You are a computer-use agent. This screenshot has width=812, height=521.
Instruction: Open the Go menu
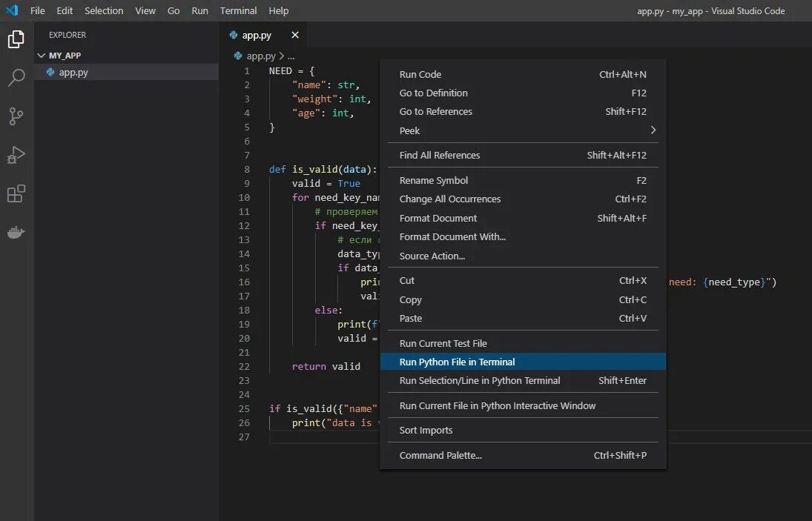pyautogui.click(x=174, y=10)
